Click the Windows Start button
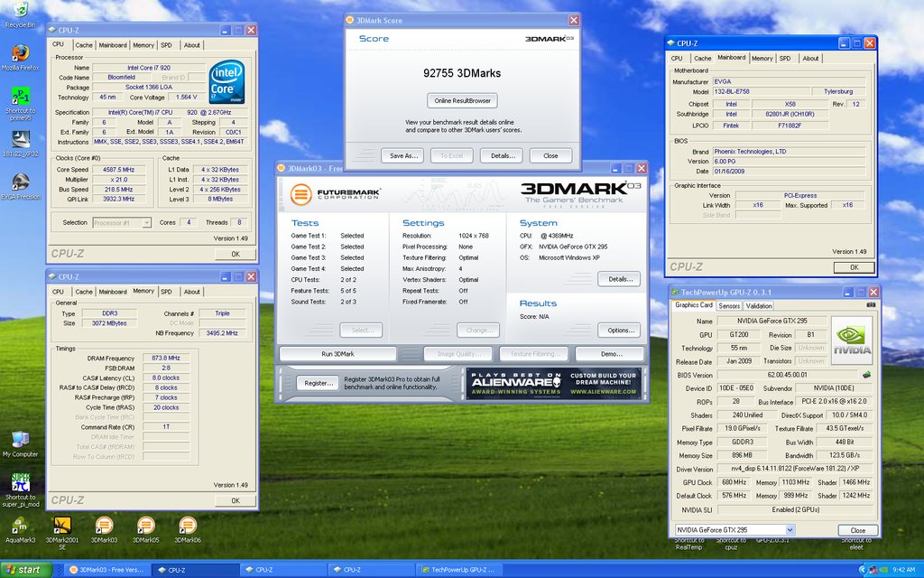The width and height of the screenshot is (924, 578). click(26, 570)
